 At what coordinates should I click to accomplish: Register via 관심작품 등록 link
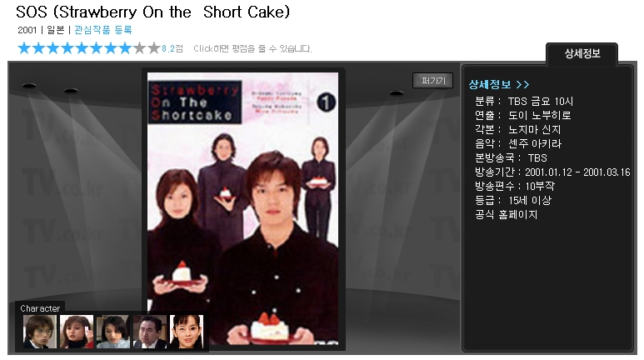tap(103, 30)
